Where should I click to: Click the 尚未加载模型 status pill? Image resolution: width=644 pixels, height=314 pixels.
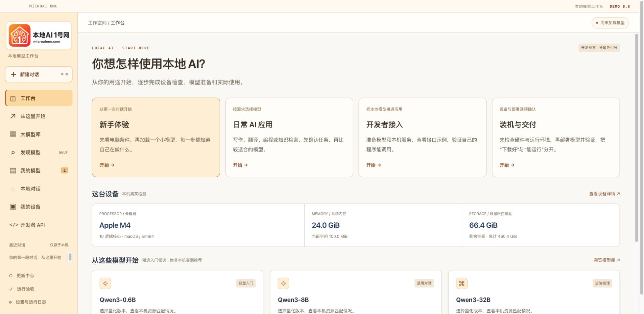coord(610,23)
